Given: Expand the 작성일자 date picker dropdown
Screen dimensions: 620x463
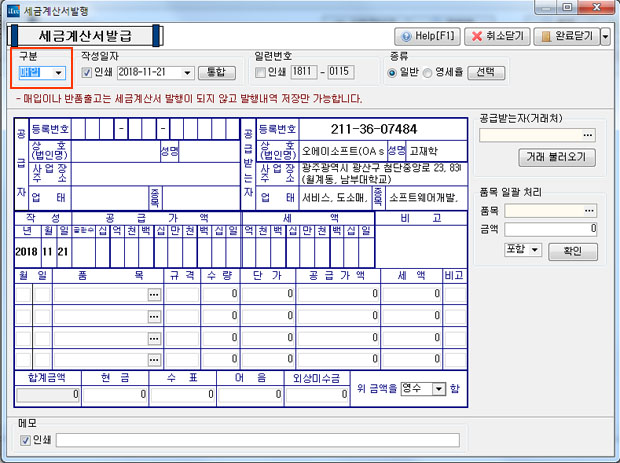Looking at the screenshot, I should tap(186, 73).
